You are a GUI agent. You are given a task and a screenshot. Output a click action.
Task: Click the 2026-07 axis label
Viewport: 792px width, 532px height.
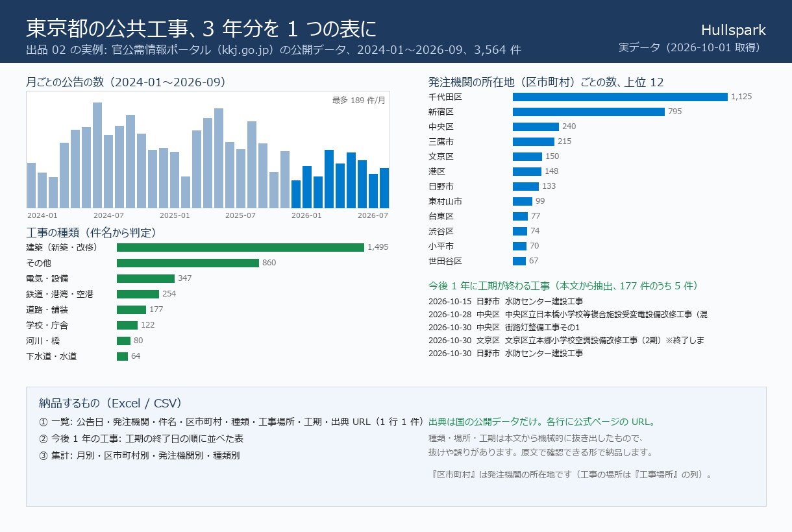coord(373,215)
